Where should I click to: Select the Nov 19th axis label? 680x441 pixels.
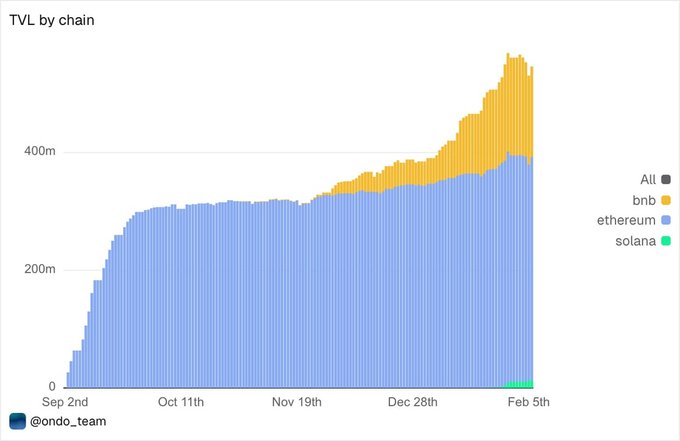pos(297,402)
